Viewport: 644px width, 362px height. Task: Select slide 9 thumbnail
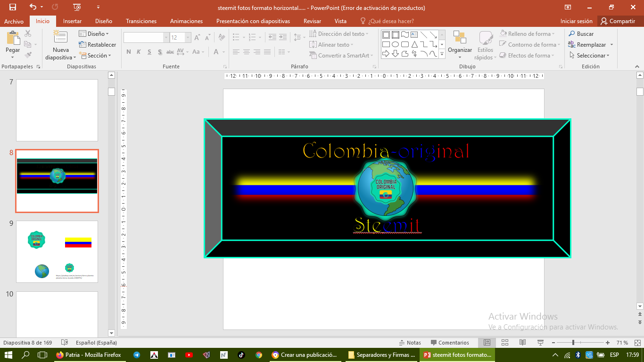57,252
